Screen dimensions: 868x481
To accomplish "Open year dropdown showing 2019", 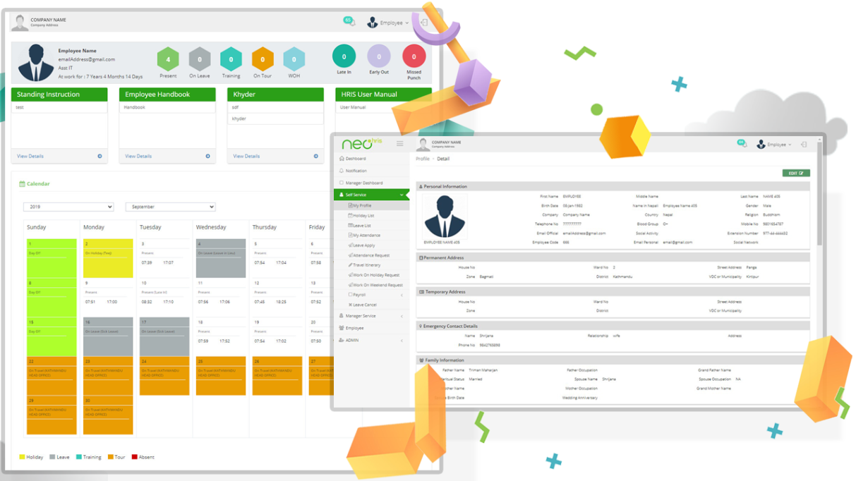I will (x=68, y=207).
